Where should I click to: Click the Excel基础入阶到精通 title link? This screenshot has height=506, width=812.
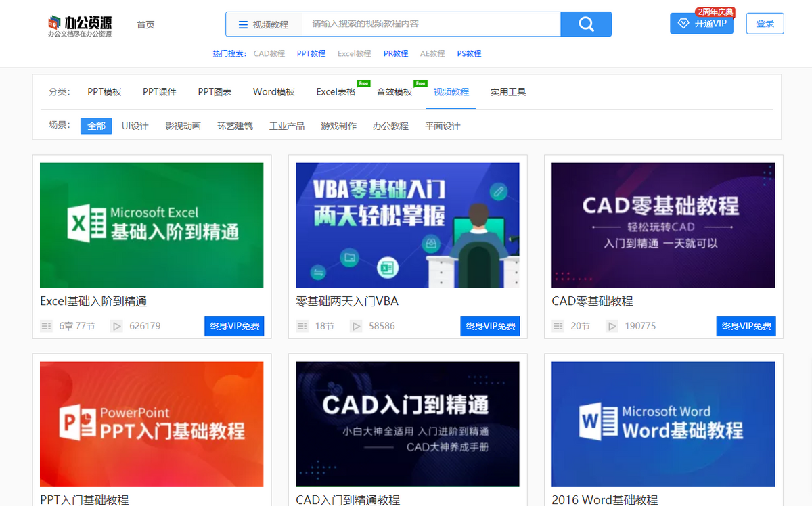pyautogui.click(x=93, y=301)
